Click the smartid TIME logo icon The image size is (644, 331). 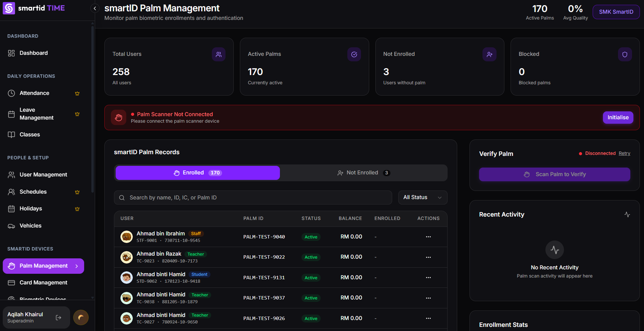click(x=9, y=8)
